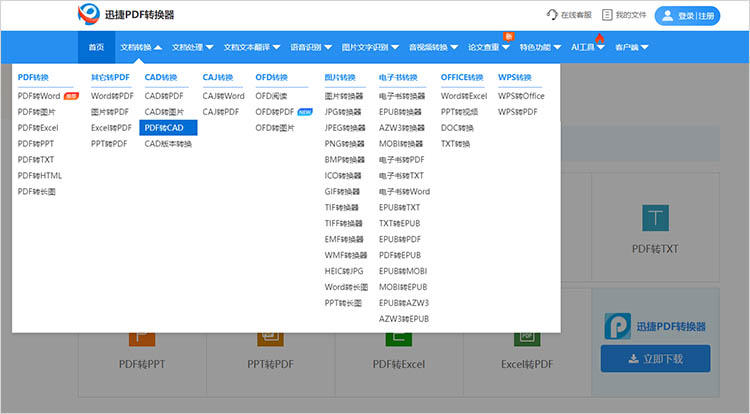Select Word转Excel in the menu
Image resolution: width=750 pixels, height=414 pixels.
(x=463, y=96)
